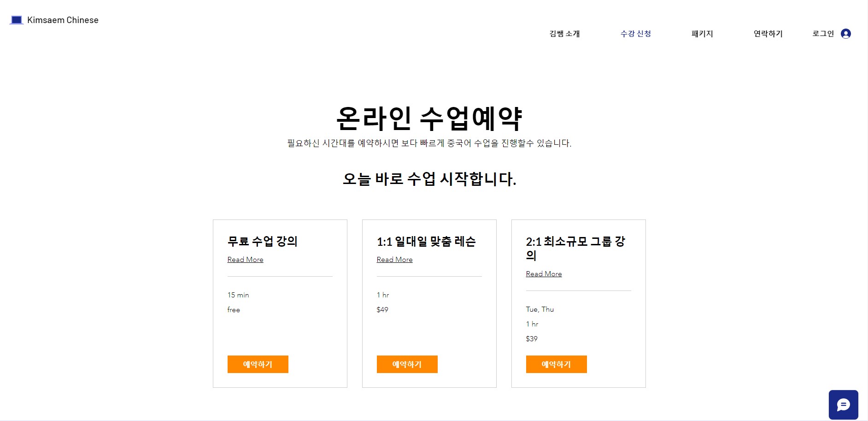This screenshot has width=868, height=421.
Task: Book the free 15 min class with 예약하기
Action: pos(258,364)
